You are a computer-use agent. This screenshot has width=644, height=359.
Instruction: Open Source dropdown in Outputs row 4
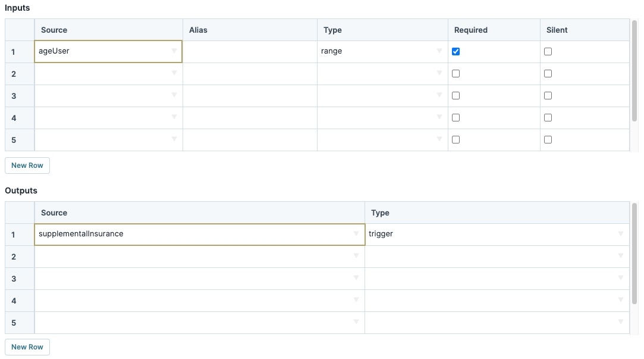[356, 300]
